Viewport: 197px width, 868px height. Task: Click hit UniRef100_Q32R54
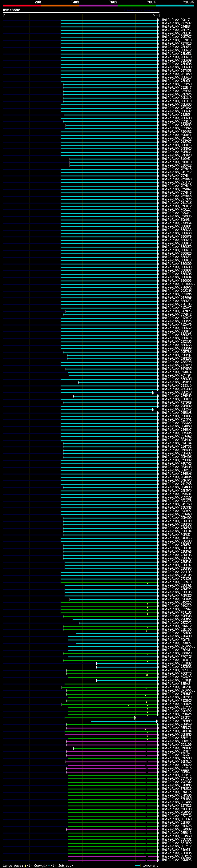click(x=176, y=115)
